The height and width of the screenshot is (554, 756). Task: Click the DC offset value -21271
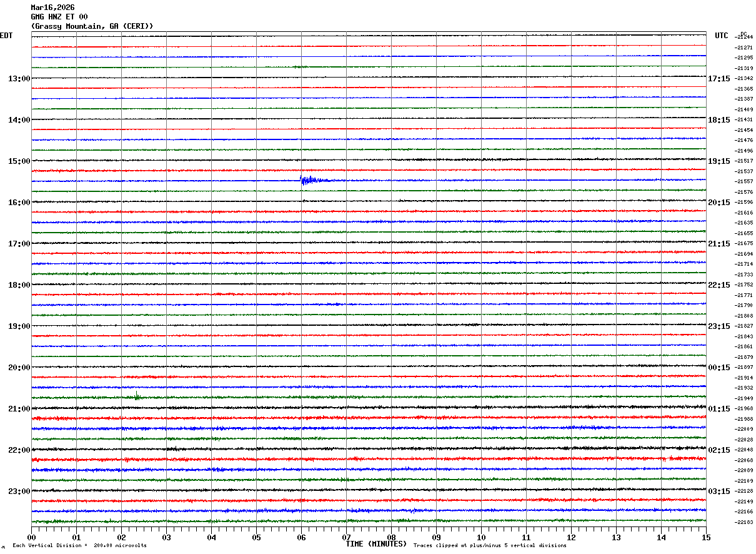pyautogui.click(x=744, y=48)
